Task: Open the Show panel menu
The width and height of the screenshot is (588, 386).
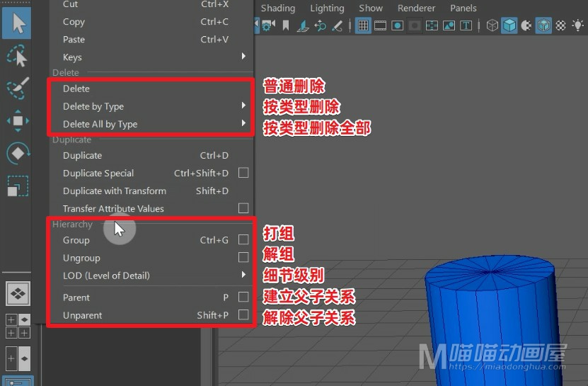Action: pos(371,8)
